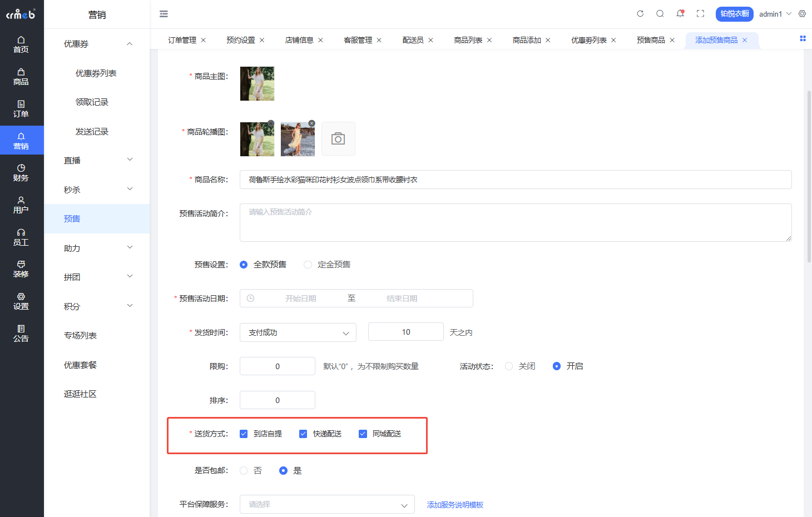Open 领取记录 menu item
The image size is (812, 517).
click(x=92, y=102)
